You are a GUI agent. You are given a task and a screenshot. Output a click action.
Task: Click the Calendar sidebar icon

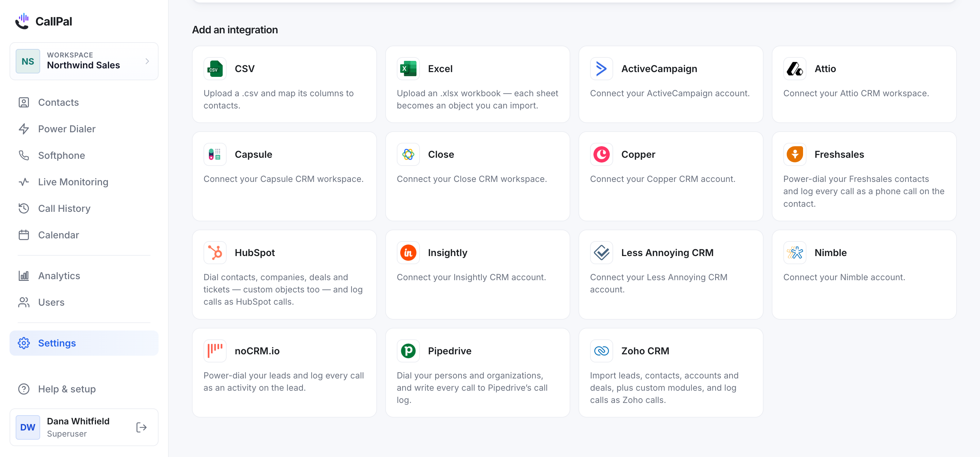point(23,235)
